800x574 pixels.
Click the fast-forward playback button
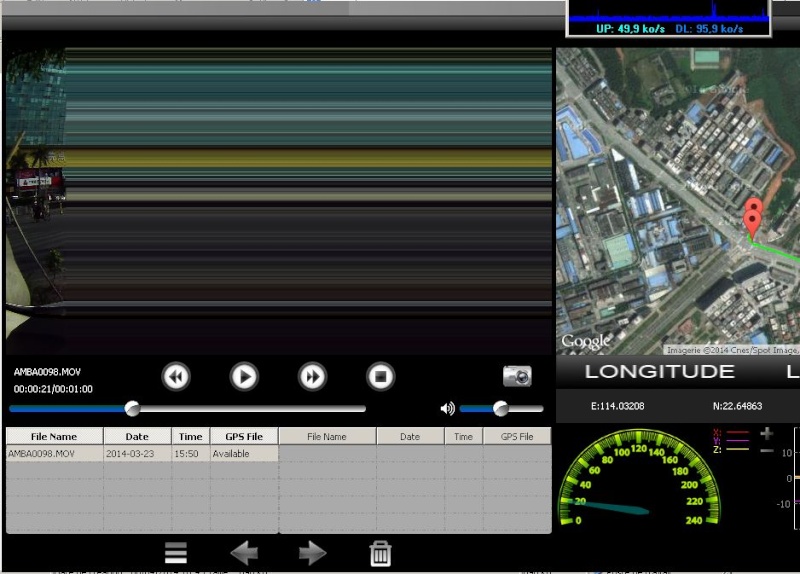tap(312, 377)
